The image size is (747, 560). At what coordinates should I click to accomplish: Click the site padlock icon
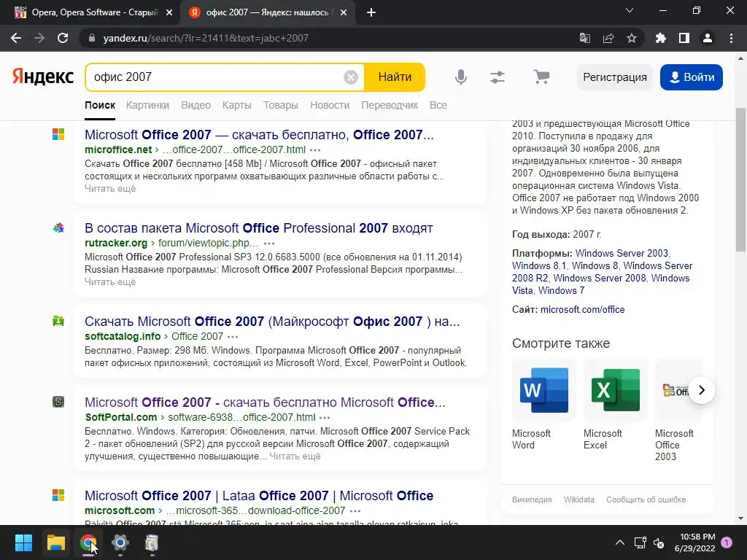(x=92, y=38)
